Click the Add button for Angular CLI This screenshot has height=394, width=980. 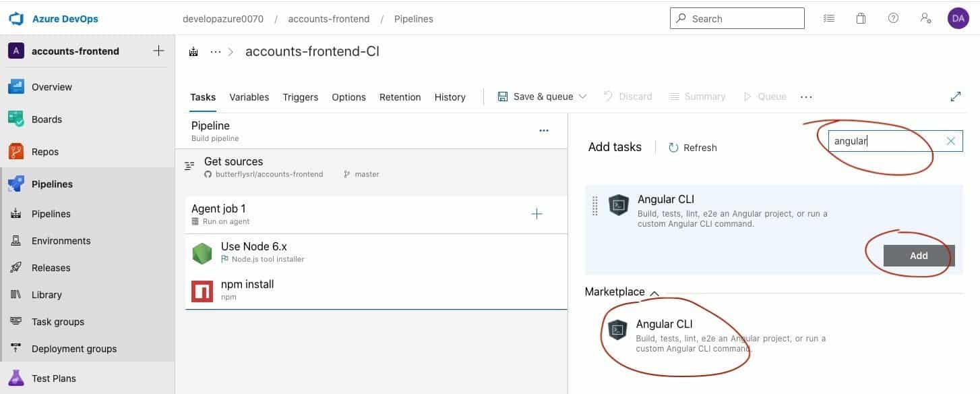(919, 256)
